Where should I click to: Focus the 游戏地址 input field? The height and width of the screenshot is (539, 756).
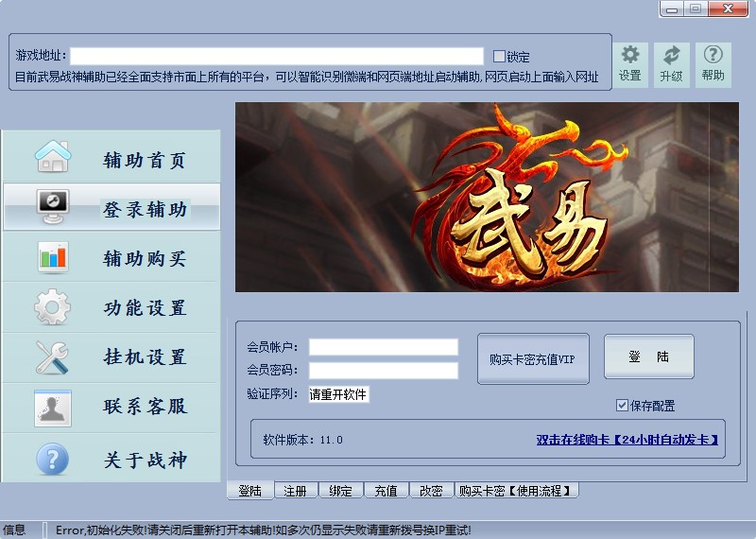277,56
